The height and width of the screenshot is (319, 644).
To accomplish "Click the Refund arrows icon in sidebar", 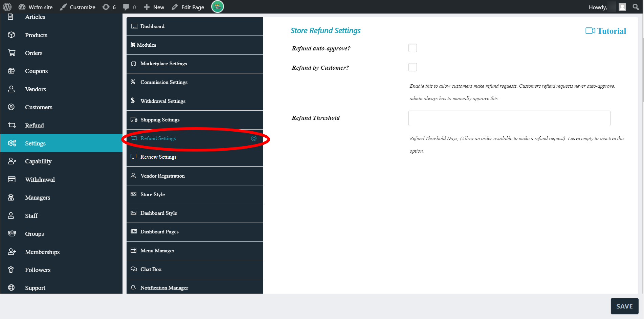I will click(x=12, y=125).
